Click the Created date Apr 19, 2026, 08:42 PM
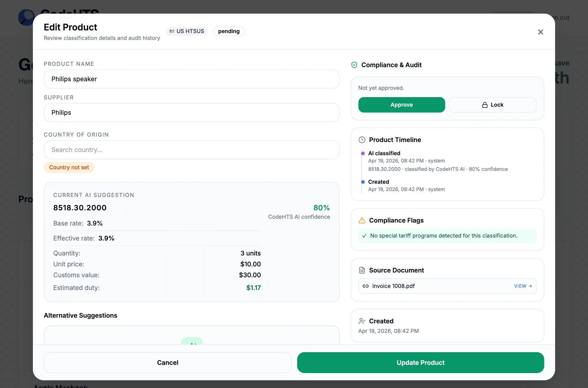This screenshot has height=388, width=588. pos(388,331)
